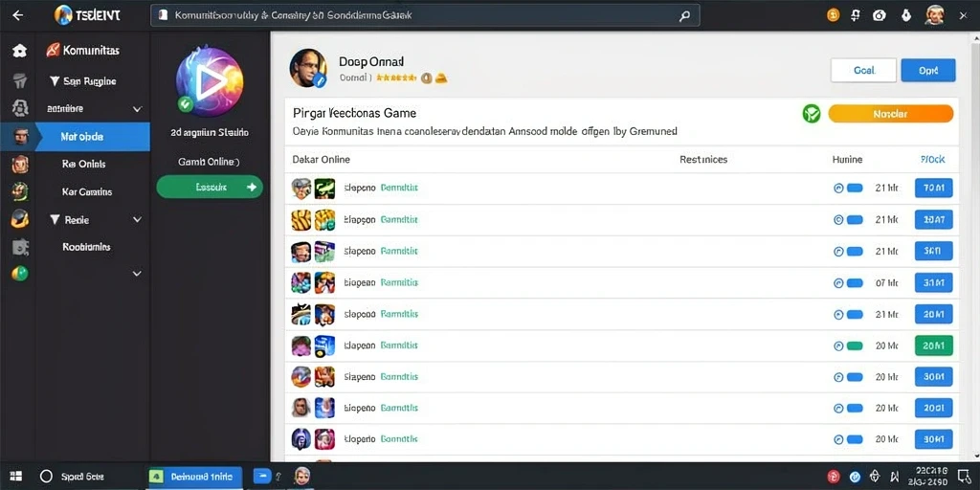Screen dimensions: 980x490
Task: Open the user avatar in top right
Action: click(934, 15)
